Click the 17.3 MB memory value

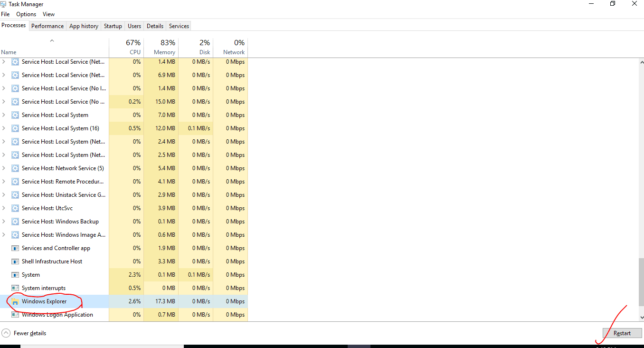(164, 301)
